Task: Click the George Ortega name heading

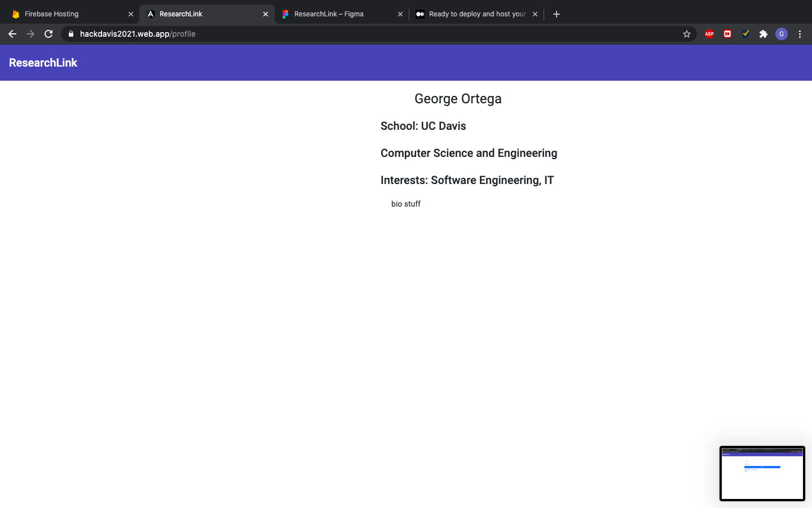Action: [x=458, y=99]
